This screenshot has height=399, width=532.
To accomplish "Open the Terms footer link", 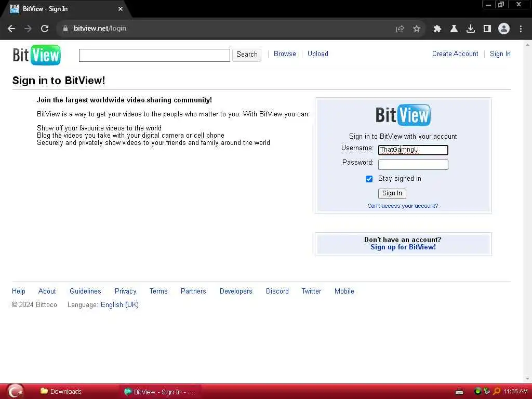I will [158, 291].
